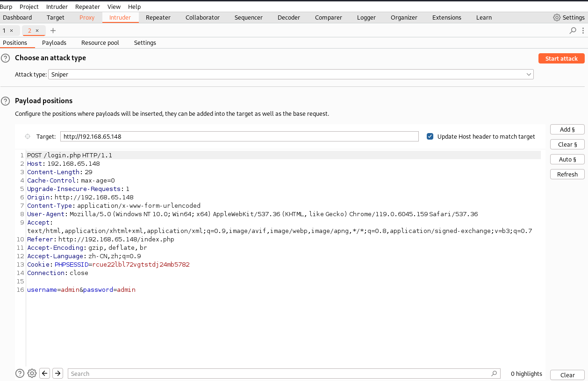
Task: Click the target crosshair icon
Action: coord(27,136)
